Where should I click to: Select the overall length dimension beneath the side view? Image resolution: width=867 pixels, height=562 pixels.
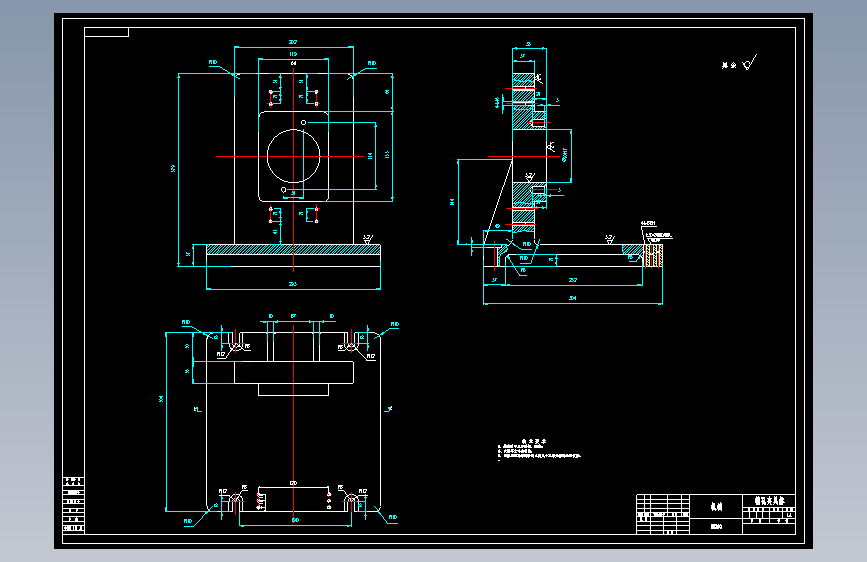coord(573,299)
